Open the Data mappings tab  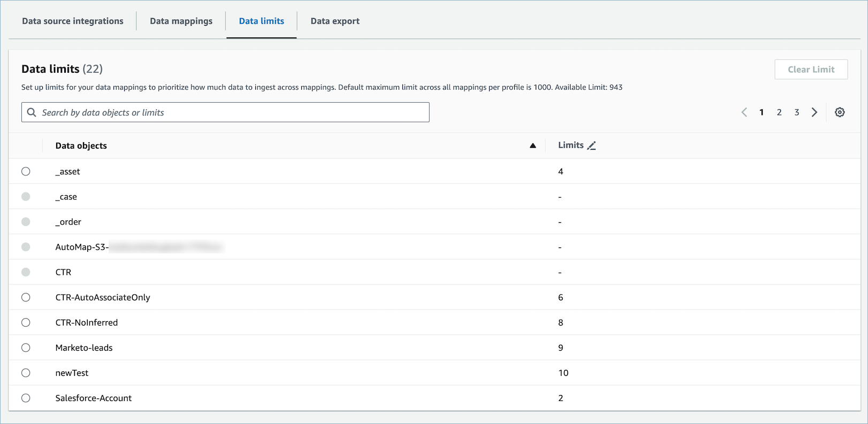[x=181, y=21]
